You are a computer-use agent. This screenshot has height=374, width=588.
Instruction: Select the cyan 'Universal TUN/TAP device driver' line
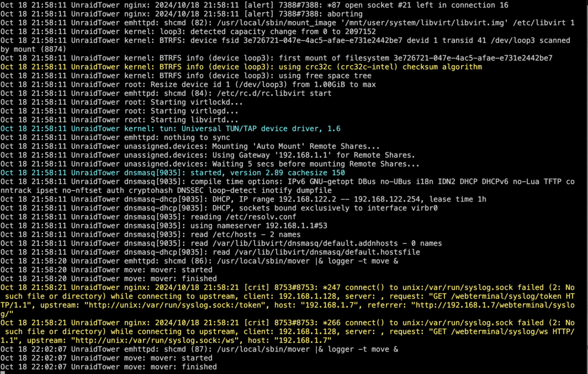point(171,129)
